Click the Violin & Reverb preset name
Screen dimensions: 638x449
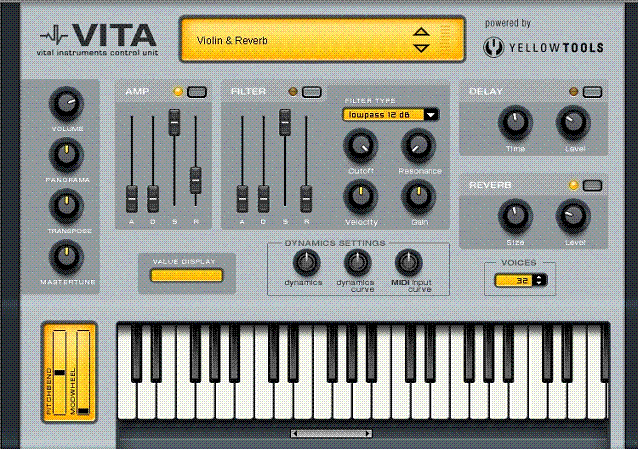232,41
